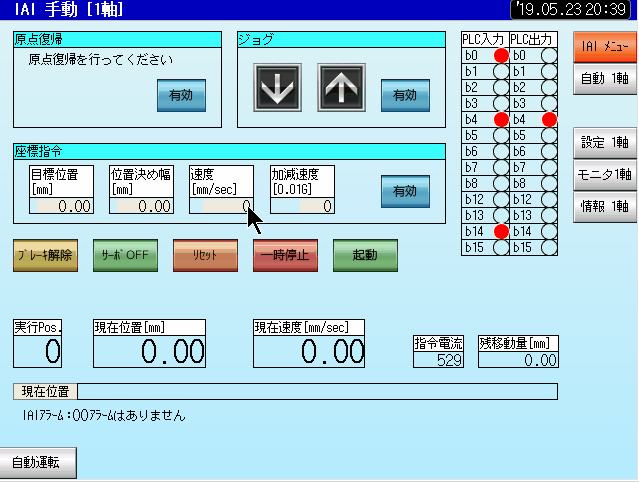
Task: Click the PLC入力 b2 indicator lamp
Action: click(x=501, y=87)
